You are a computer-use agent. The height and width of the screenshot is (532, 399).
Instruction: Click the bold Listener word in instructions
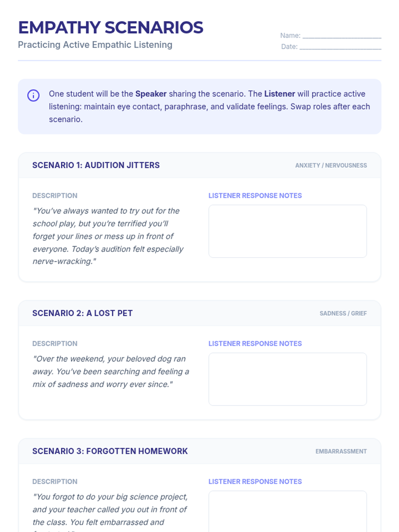click(280, 94)
